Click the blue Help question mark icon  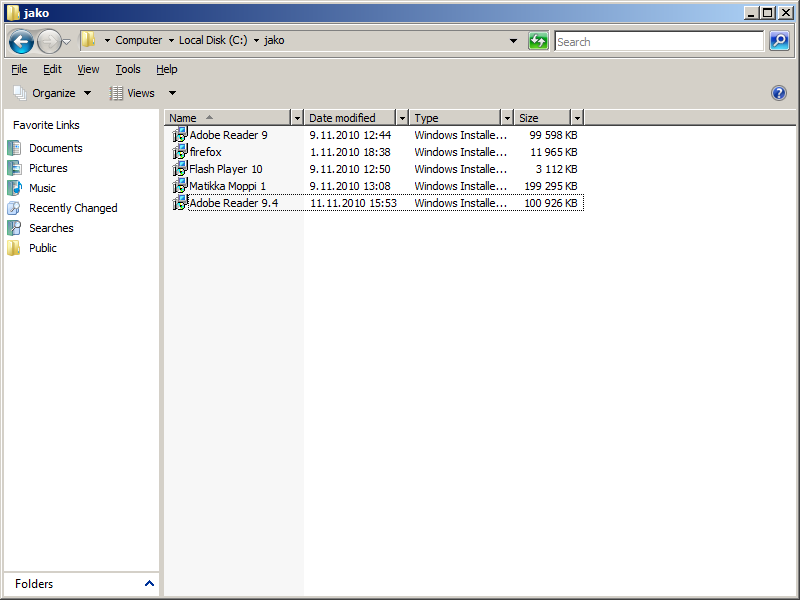tap(779, 93)
